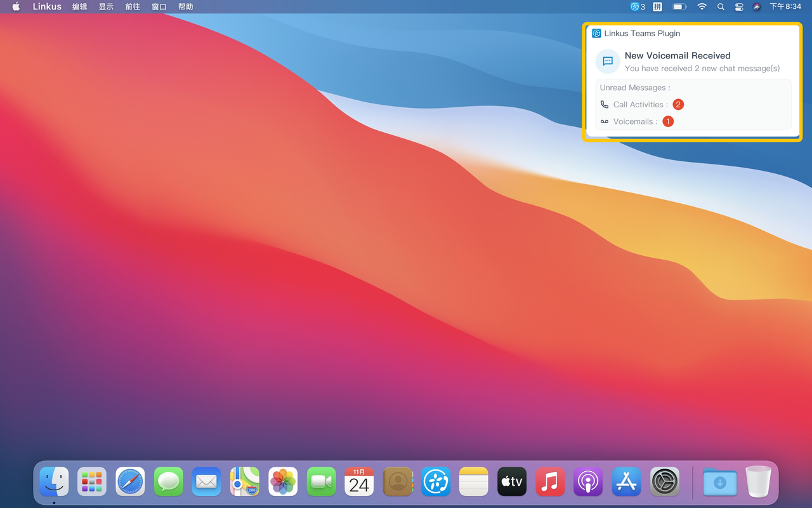812x508 pixels.
Task: Open the Trash in the Dock
Action: (x=758, y=482)
